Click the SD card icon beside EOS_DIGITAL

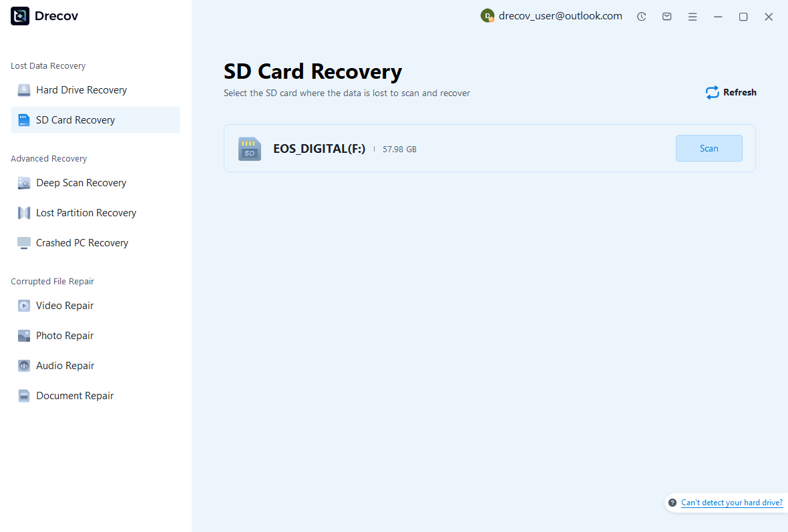point(249,148)
